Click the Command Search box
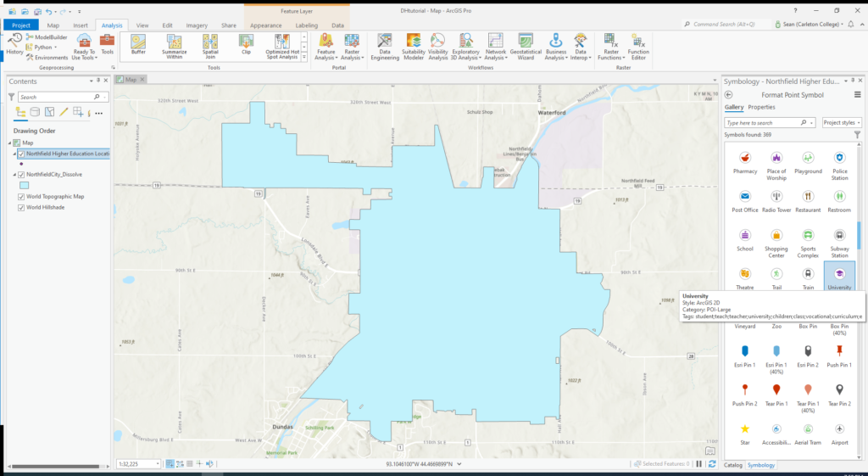This screenshot has height=476, width=868. point(726,25)
